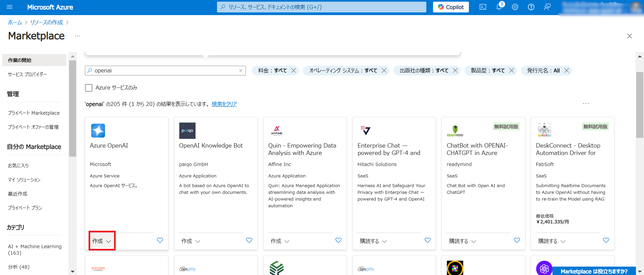644x275 pixels.
Task: Click the Azure OpenAI logo icon
Action: [x=98, y=131]
